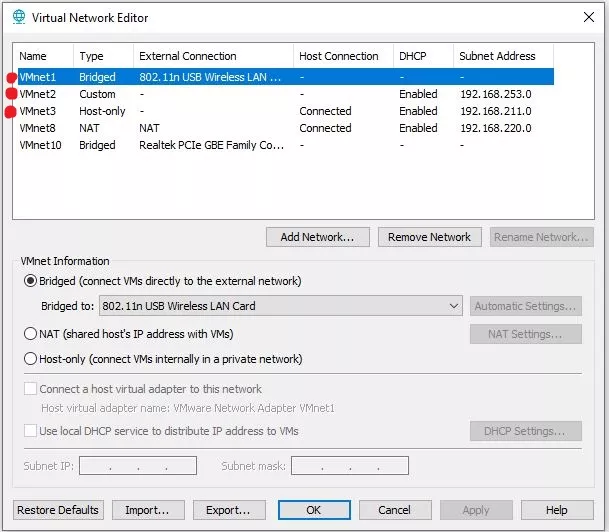Viewport: 609px width, 532px height.
Task: Tick Use local DHCP service checkbox
Action: pyautogui.click(x=30, y=430)
